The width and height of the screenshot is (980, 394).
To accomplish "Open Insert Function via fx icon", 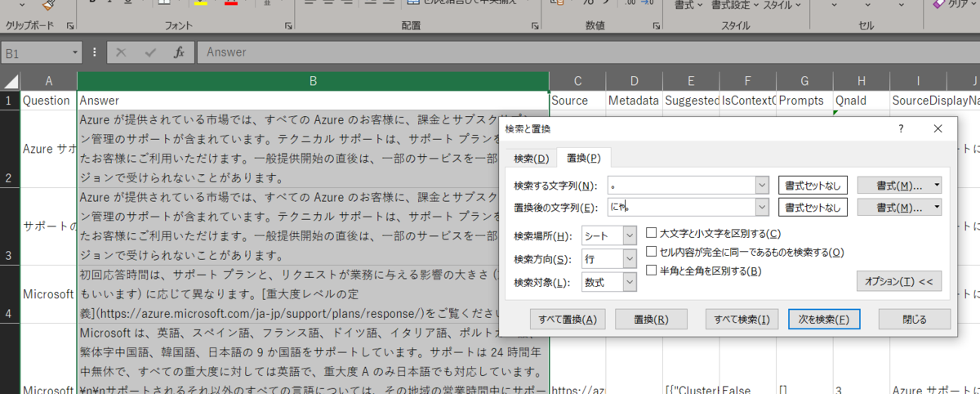I will [179, 52].
